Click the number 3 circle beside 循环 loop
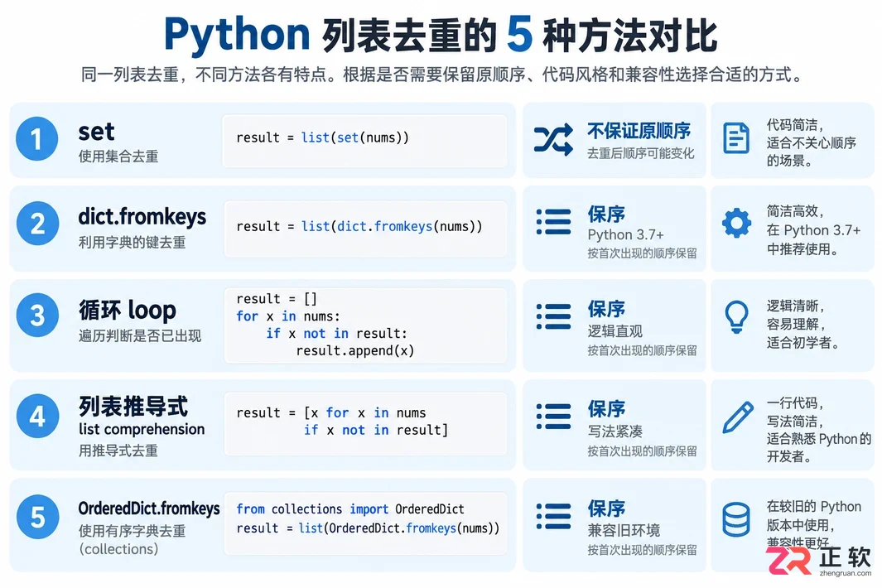The width and height of the screenshot is (882, 588). tap(37, 315)
